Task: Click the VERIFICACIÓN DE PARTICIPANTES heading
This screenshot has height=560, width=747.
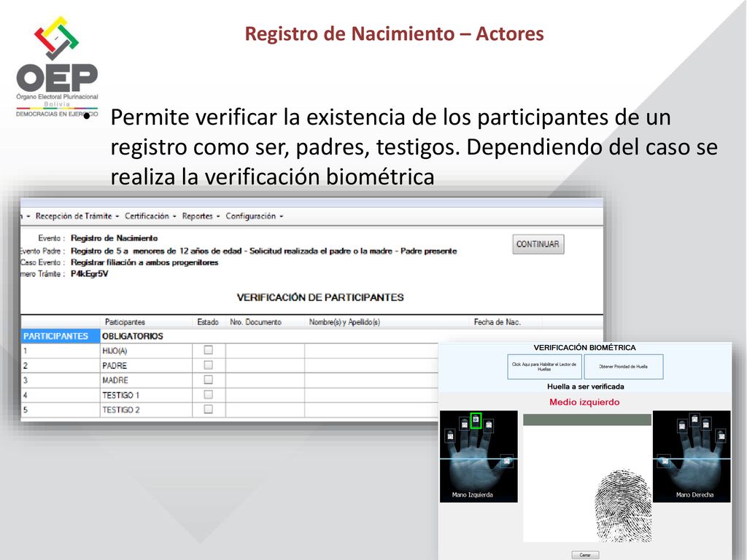Action: pos(320,297)
